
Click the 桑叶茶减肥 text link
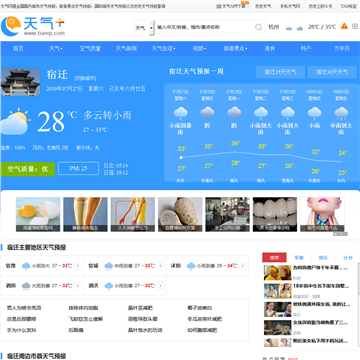140,308
